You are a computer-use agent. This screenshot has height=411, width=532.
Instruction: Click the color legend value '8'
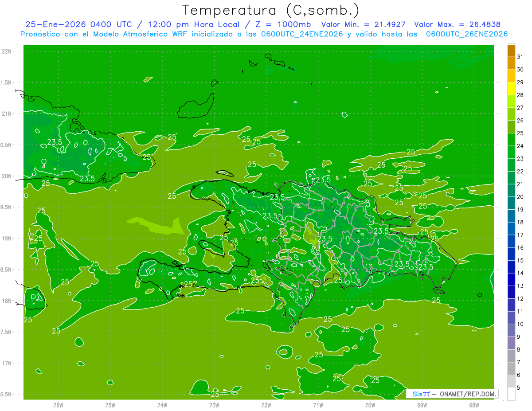tap(519, 350)
